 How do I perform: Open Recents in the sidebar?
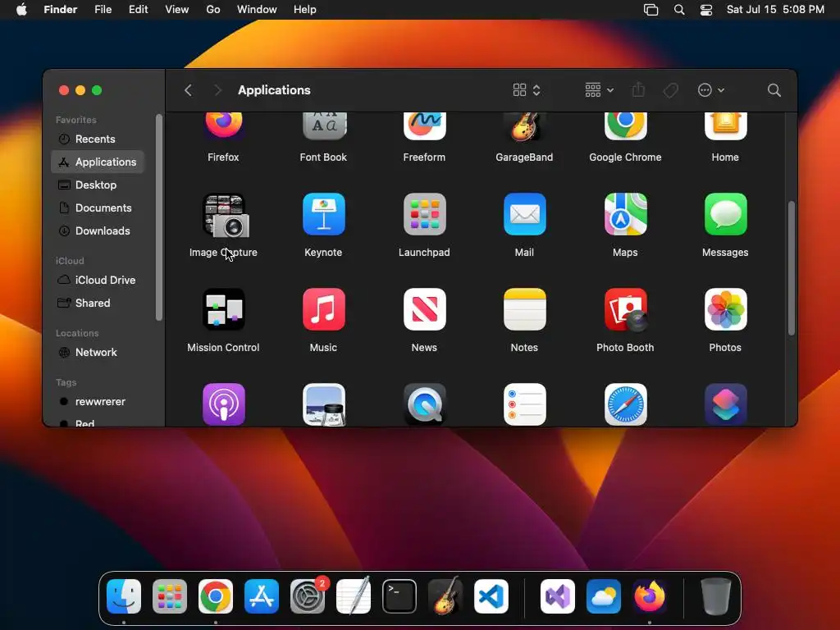click(98, 139)
